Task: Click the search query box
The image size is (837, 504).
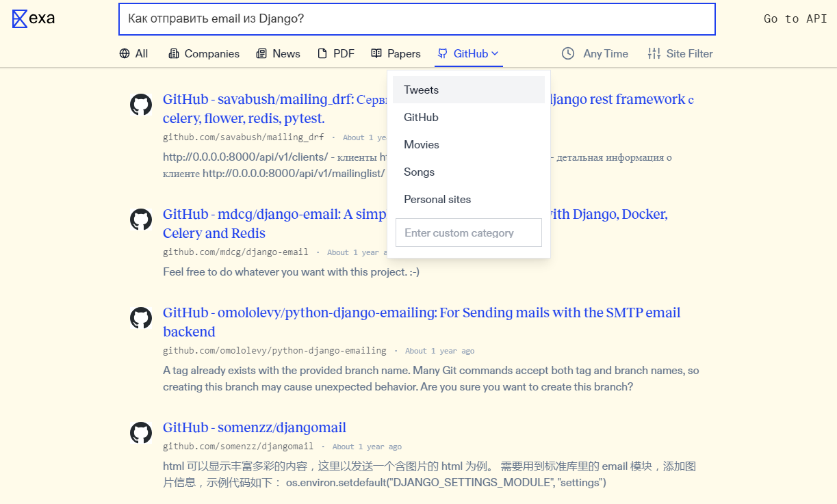Action: [417, 19]
